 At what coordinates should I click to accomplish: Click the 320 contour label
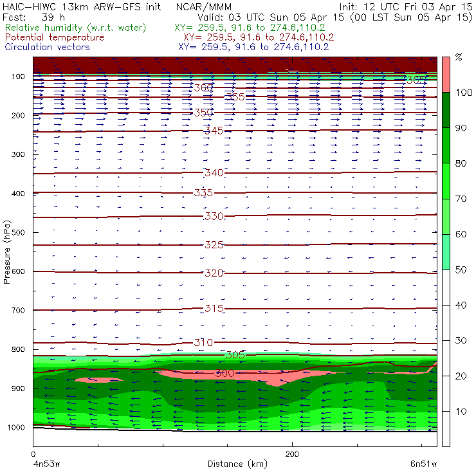click(214, 273)
